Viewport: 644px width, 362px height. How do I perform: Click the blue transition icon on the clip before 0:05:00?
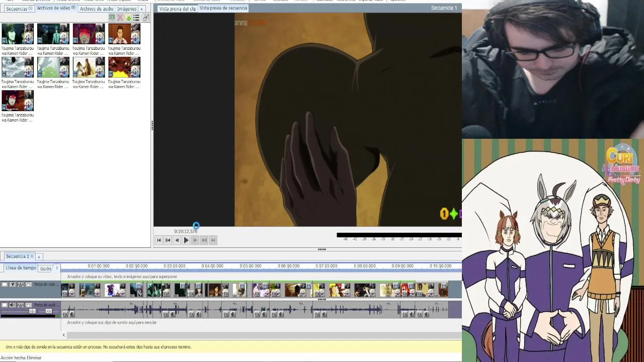click(x=242, y=286)
